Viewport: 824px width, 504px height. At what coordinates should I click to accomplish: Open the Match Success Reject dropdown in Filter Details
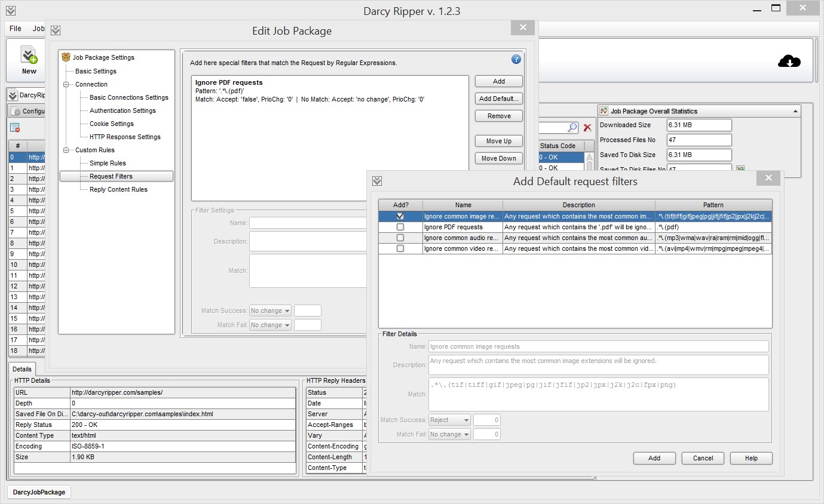pos(449,420)
